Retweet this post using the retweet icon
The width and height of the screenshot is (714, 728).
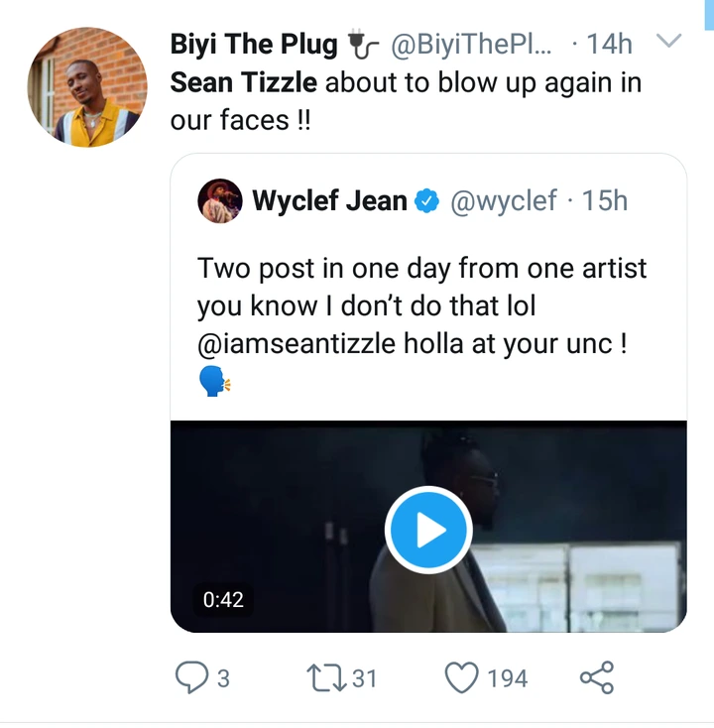324,677
